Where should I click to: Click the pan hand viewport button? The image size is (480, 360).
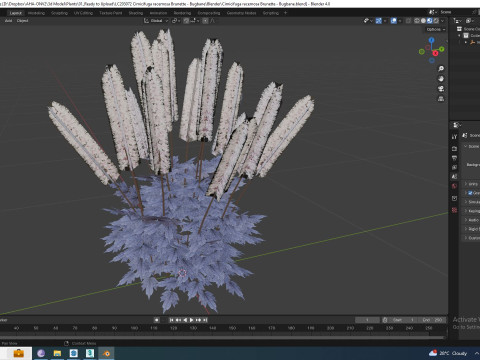point(441,79)
